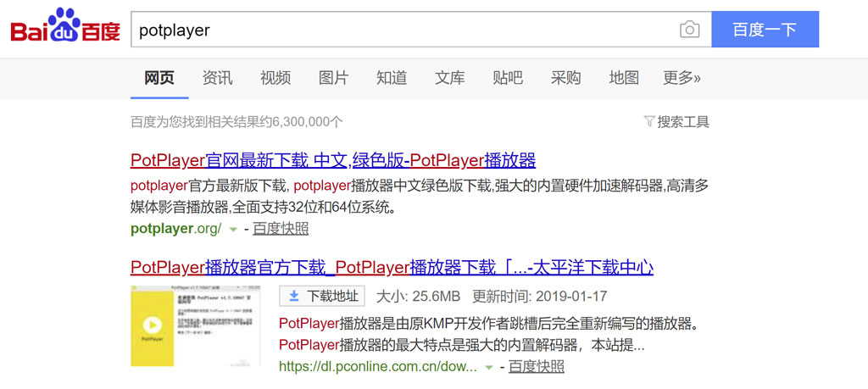Screen dimensions: 868x389
Task: Switch to the 资讯 tab
Action: tap(218, 78)
